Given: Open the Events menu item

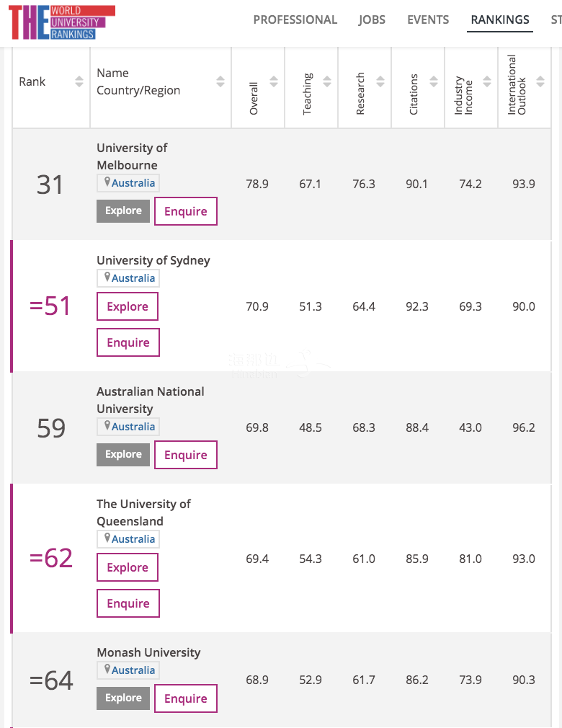Looking at the screenshot, I should point(428,19).
